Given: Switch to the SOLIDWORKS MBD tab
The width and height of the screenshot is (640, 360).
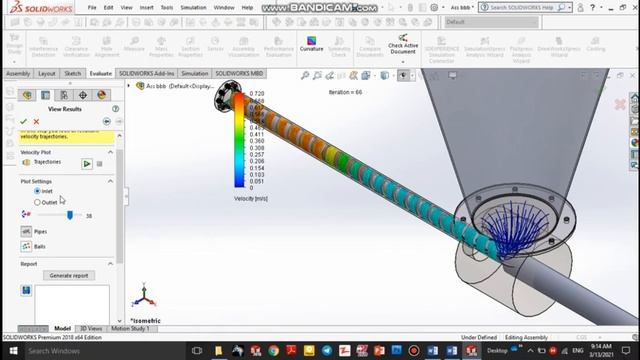Looking at the screenshot, I should pos(239,73).
